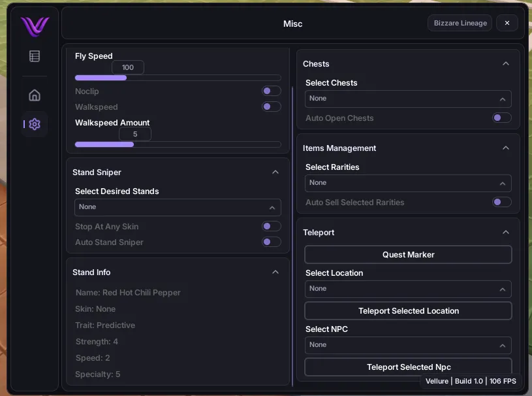The height and width of the screenshot is (396, 532).
Task: Collapse the Stand Info section chevron
Action: pos(275,272)
